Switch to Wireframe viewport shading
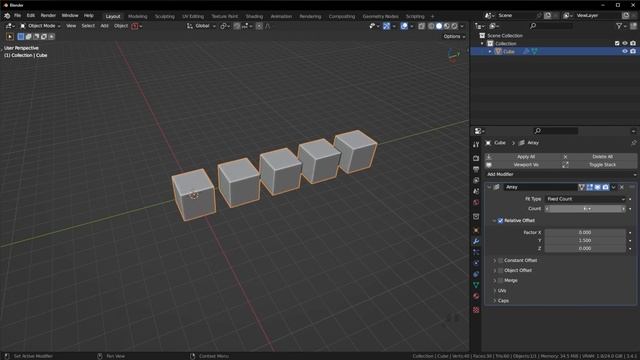Image resolution: width=640 pixels, height=360 pixels. click(431, 26)
